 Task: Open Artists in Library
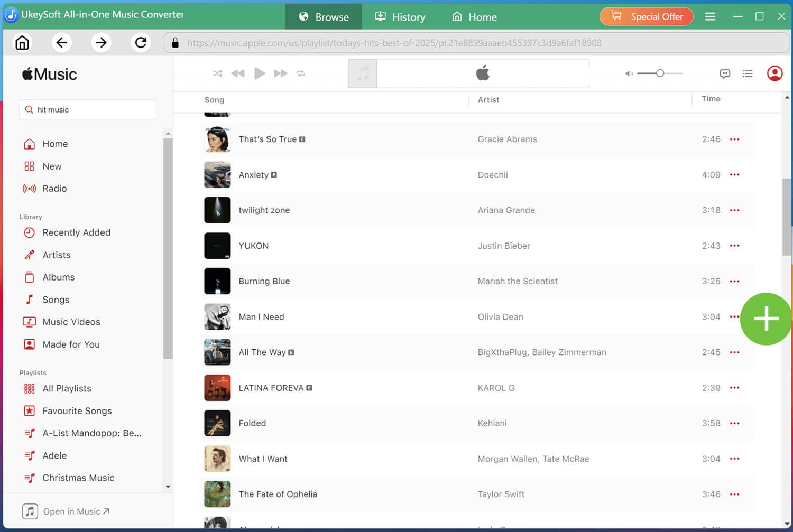[x=47, y=255]
